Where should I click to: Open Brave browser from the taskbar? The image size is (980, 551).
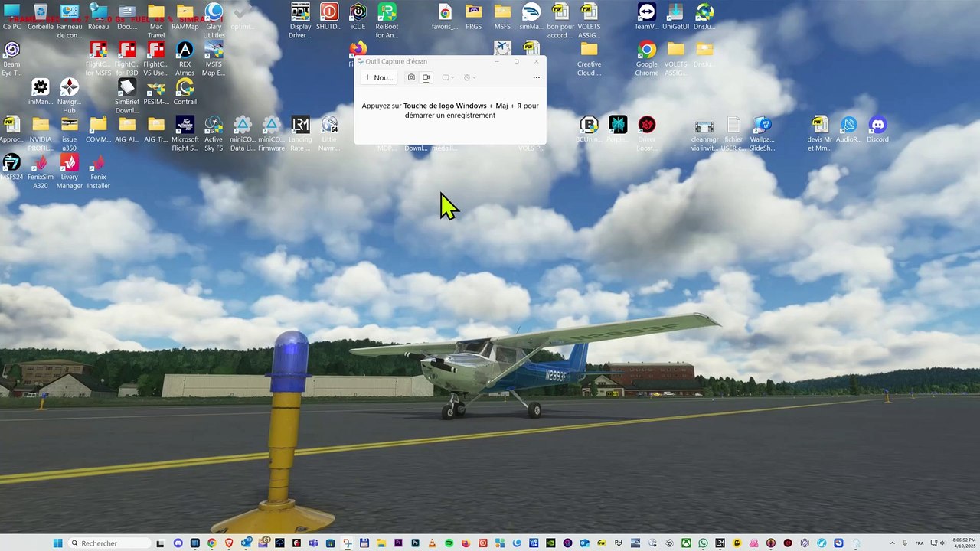[229, 543]
